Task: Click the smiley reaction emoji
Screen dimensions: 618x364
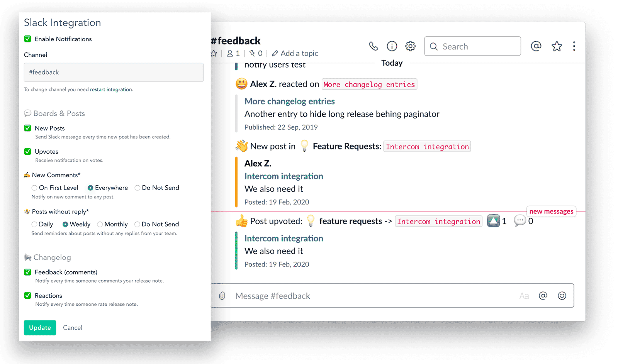Action: (x=241, y=84)
